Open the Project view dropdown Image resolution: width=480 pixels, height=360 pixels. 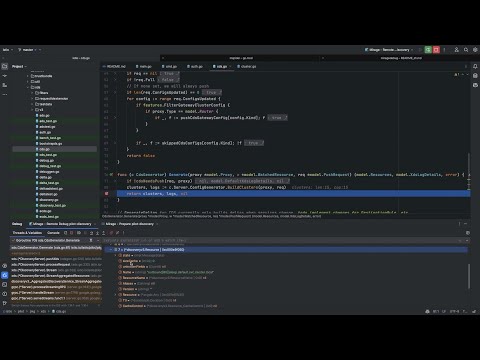(x=19, y=66)
